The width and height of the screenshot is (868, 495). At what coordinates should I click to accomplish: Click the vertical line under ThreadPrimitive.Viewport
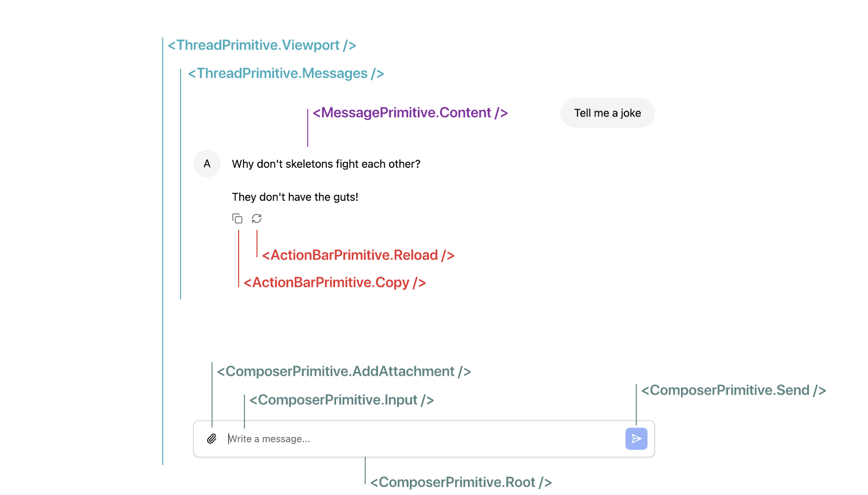pyautogui.click(x=162, y=246)
